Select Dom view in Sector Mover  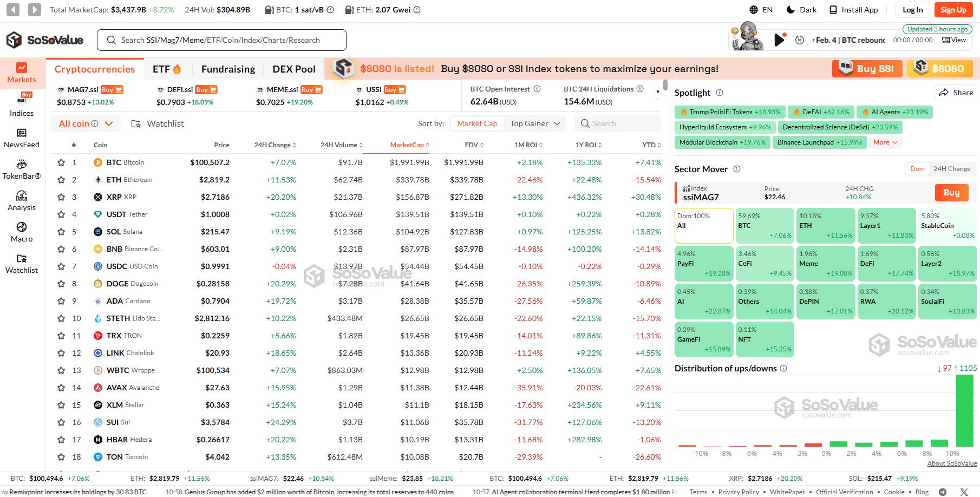(917, 169)
